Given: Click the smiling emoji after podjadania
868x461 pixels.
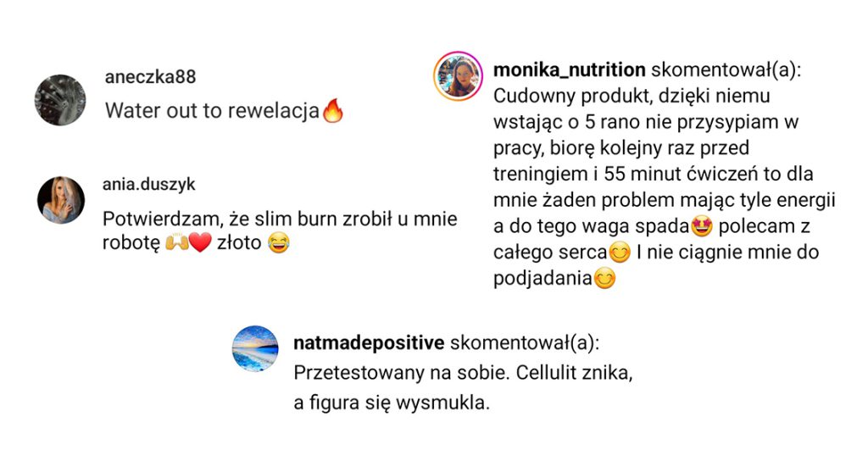Looking at the screenshot, I should coord(604,278).
